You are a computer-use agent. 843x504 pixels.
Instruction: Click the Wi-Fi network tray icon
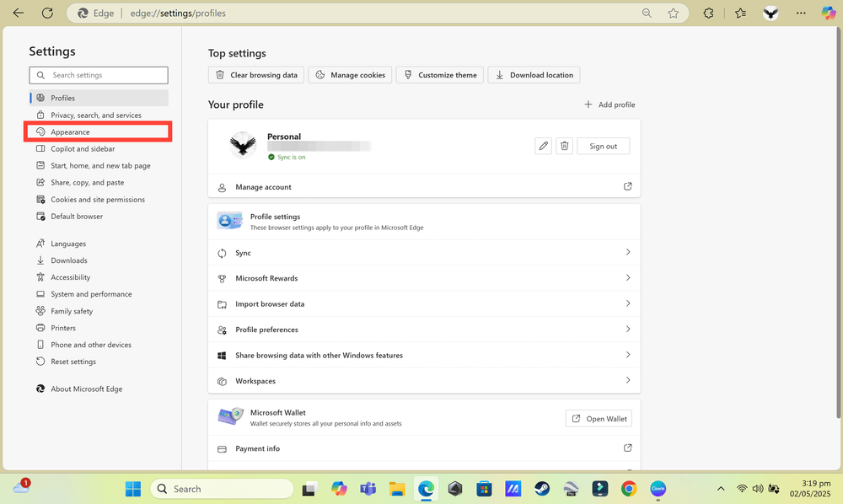pyautogui.click(x=742, y=489)
